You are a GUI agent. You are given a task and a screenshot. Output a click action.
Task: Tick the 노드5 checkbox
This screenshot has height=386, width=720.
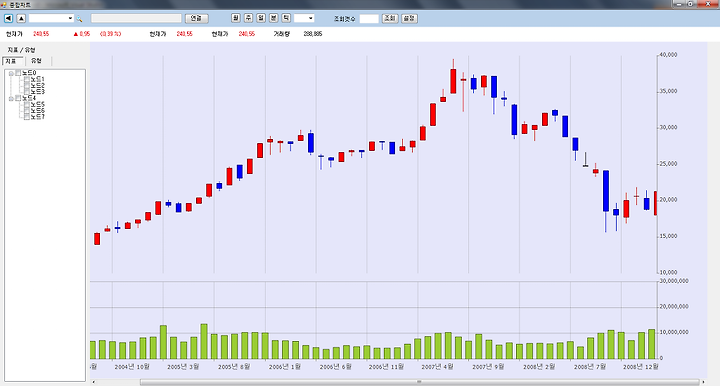27,105
